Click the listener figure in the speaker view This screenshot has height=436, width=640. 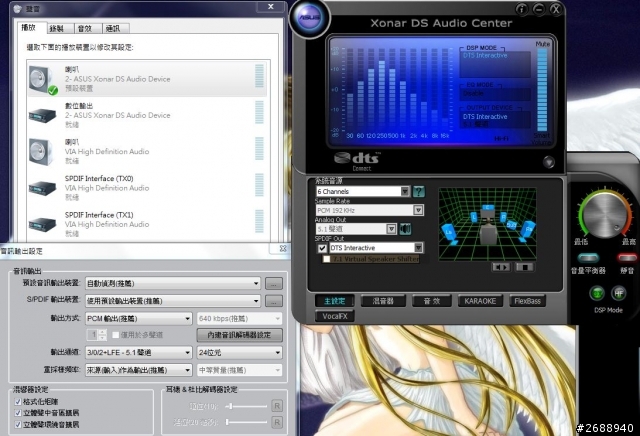[488, 230]
